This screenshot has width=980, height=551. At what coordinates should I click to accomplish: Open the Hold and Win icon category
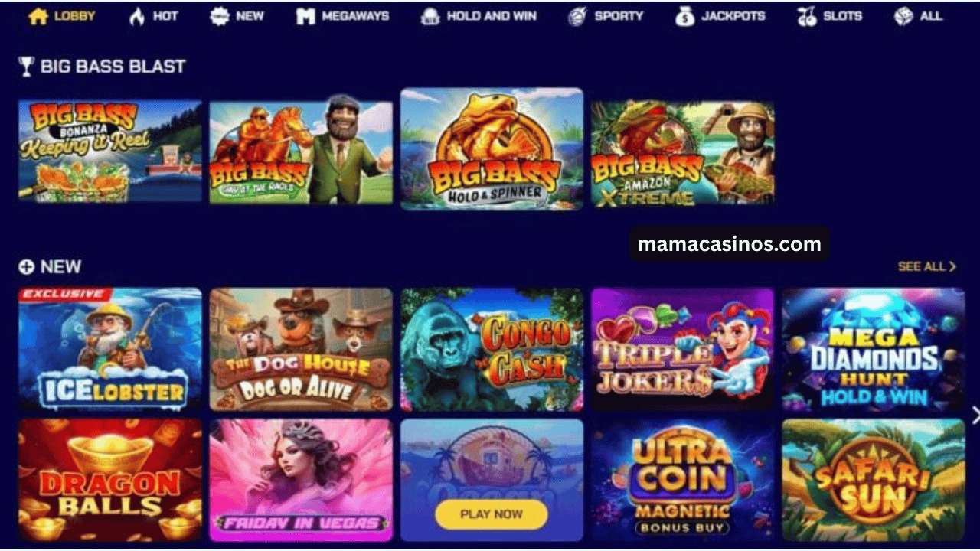click(430, 16)
